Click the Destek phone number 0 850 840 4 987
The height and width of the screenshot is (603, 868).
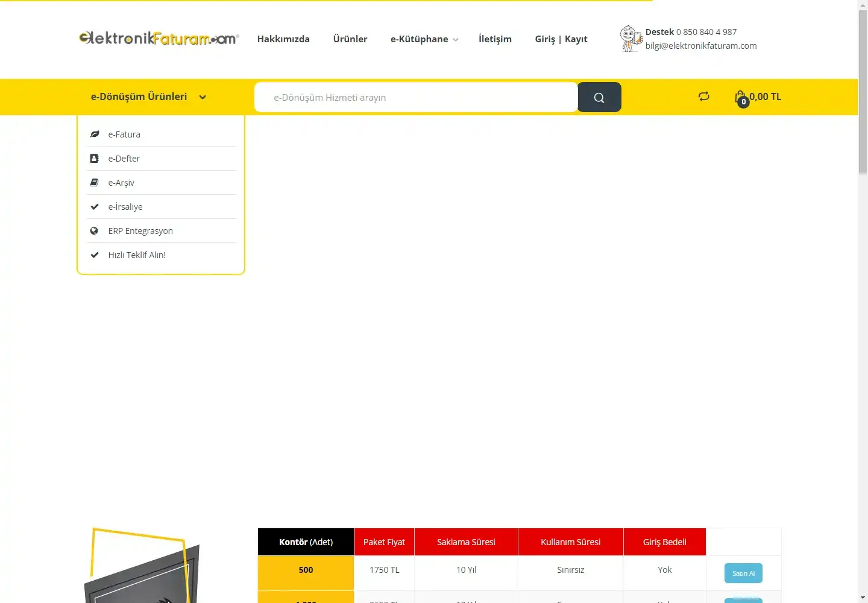[706, 32]
